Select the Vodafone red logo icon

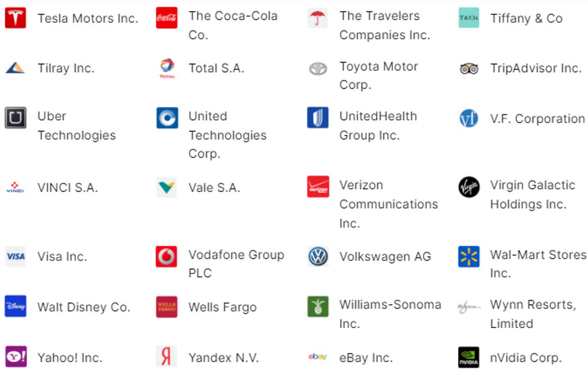coord(166,257)
